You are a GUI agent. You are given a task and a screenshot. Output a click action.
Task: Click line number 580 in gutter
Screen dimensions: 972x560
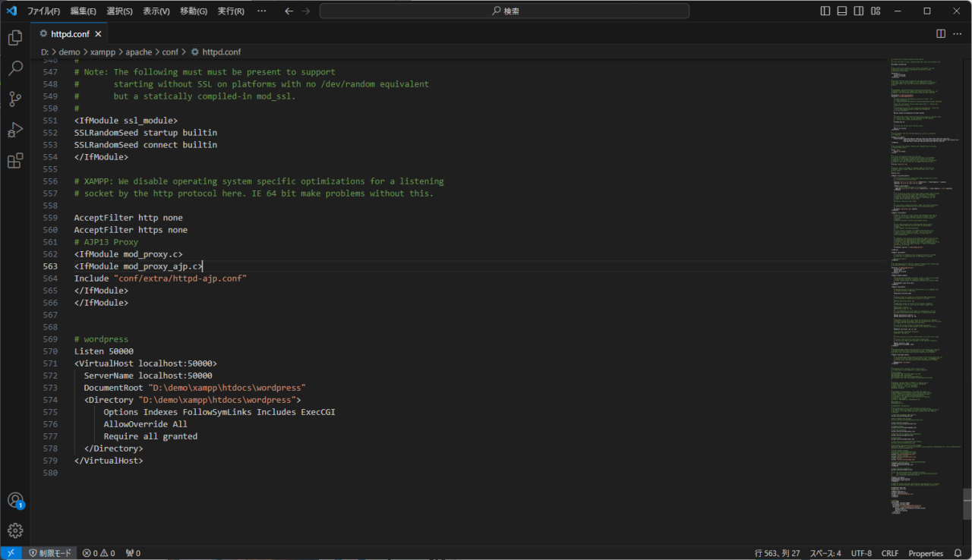coord(50,473)
